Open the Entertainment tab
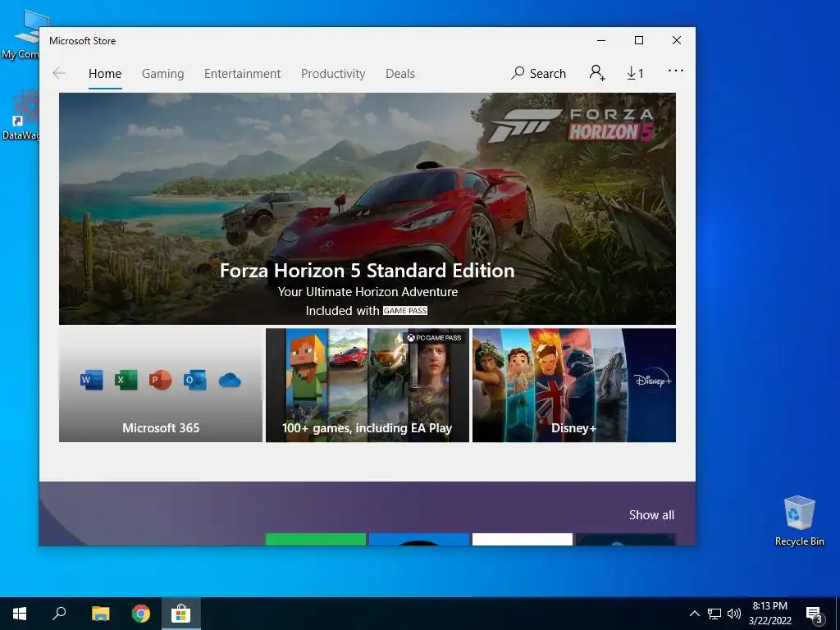Viewport: 840px width, 630px height. (242, 73)
